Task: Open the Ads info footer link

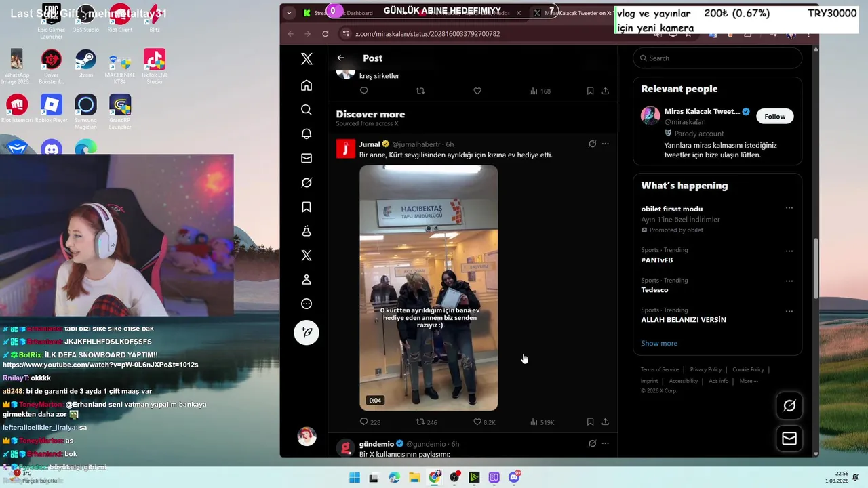Action: pyautogui.click(x=718, y=381)
